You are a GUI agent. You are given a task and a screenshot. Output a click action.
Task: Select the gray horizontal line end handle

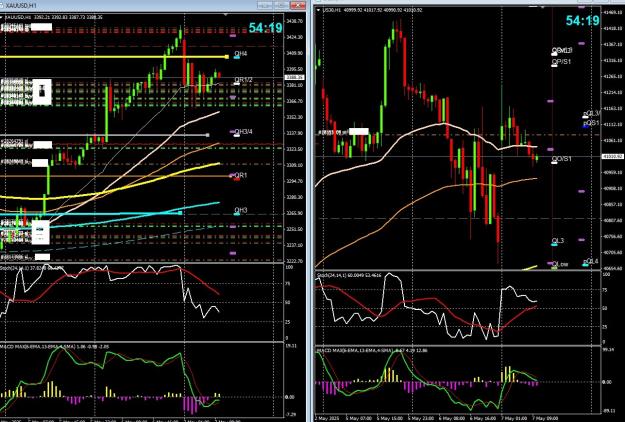207,135
